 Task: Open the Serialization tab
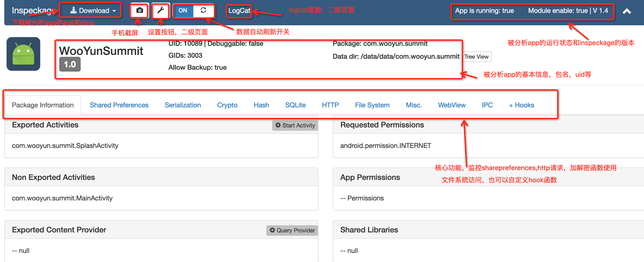coord(183,105)
